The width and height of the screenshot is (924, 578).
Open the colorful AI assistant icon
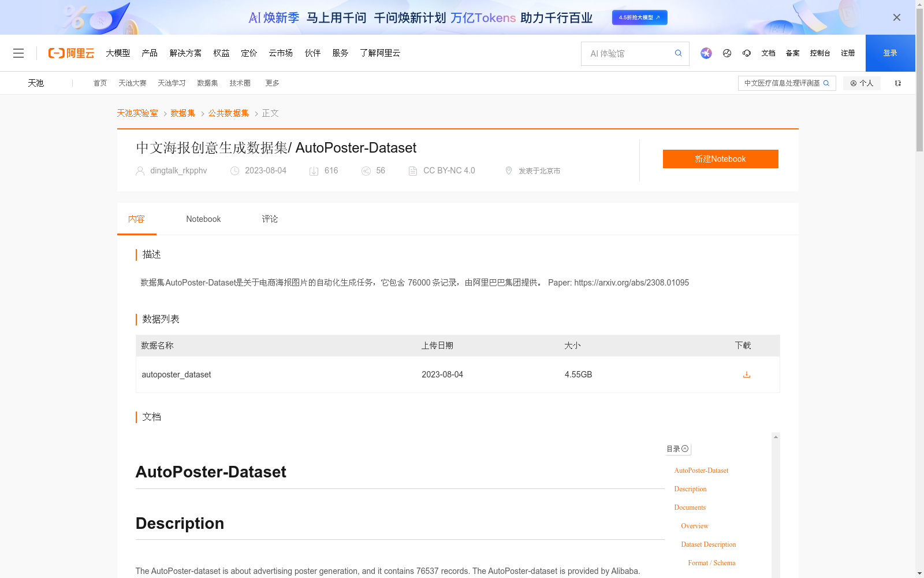[x=706, y=53]
